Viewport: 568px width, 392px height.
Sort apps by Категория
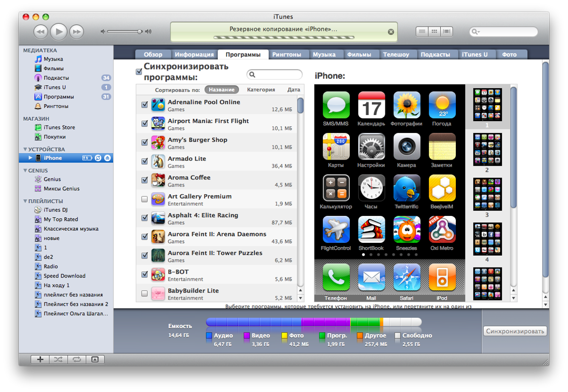261,89
